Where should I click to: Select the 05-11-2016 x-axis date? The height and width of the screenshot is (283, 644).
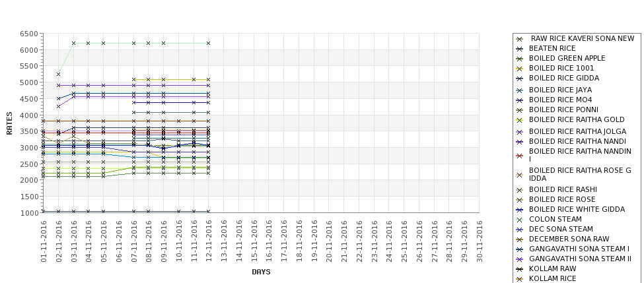pos(104,241)
